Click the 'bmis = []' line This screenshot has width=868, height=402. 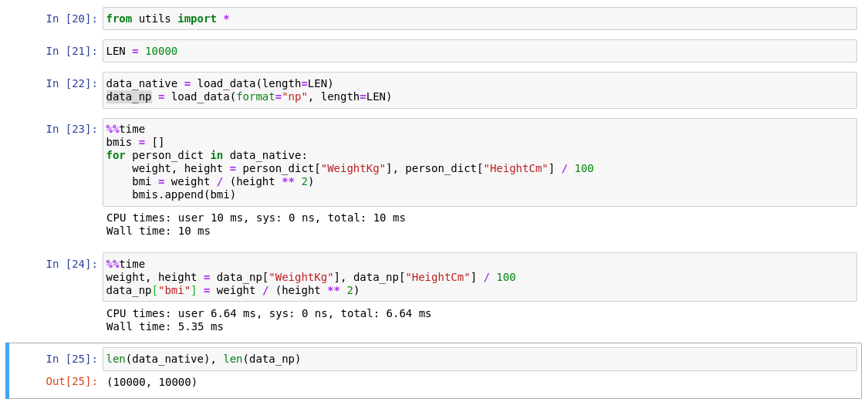135,142
